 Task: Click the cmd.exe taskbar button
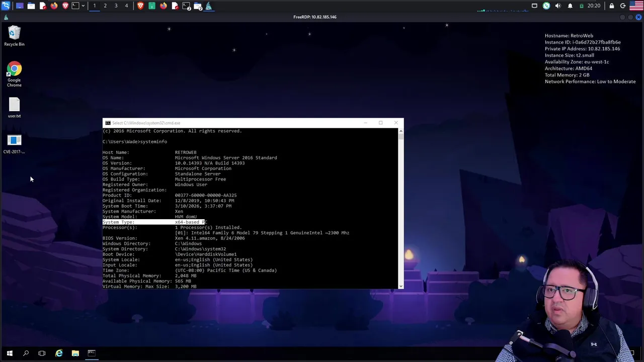pyautogui.click(x=92, y=353)
